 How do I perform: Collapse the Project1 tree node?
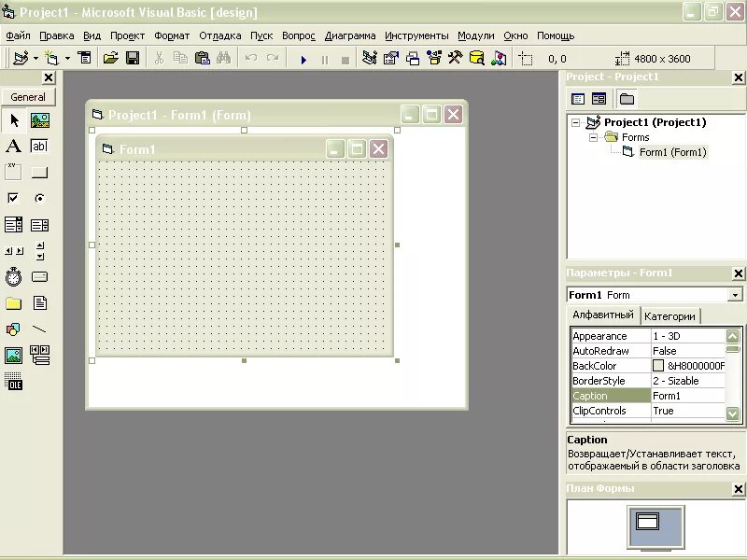[575, 122]
